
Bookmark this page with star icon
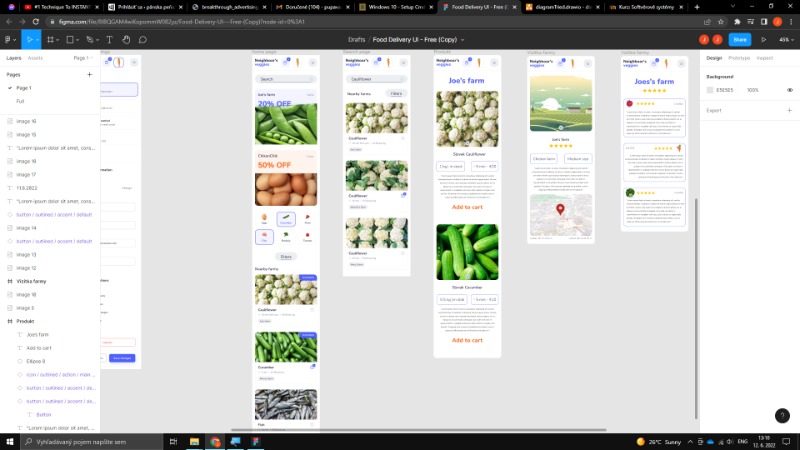(x=720, y=21)
